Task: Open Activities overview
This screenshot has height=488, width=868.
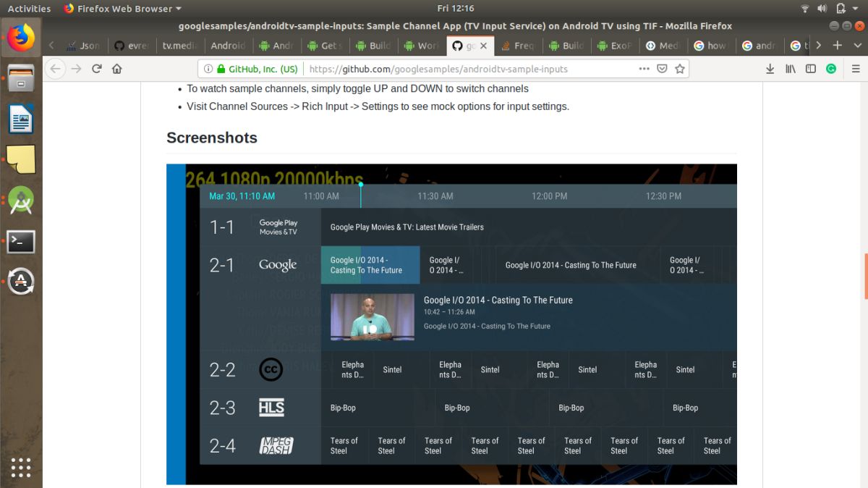Action: (29, 9)
